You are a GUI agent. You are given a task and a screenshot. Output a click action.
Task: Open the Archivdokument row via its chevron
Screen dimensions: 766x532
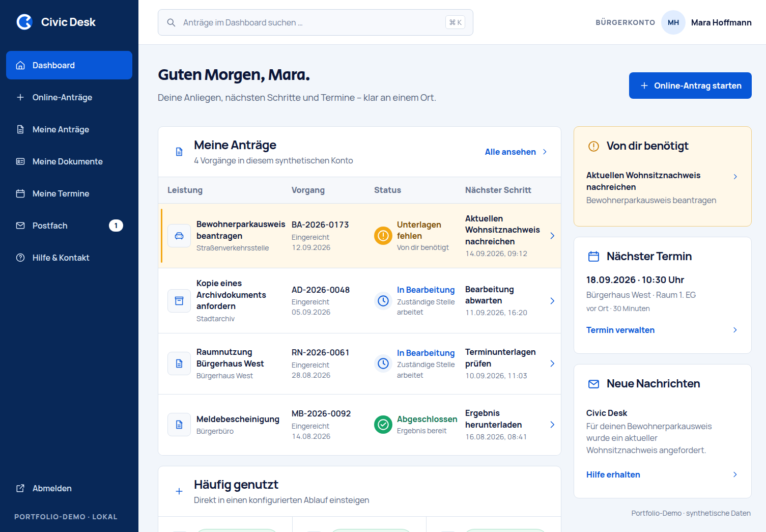click(552, 301)
